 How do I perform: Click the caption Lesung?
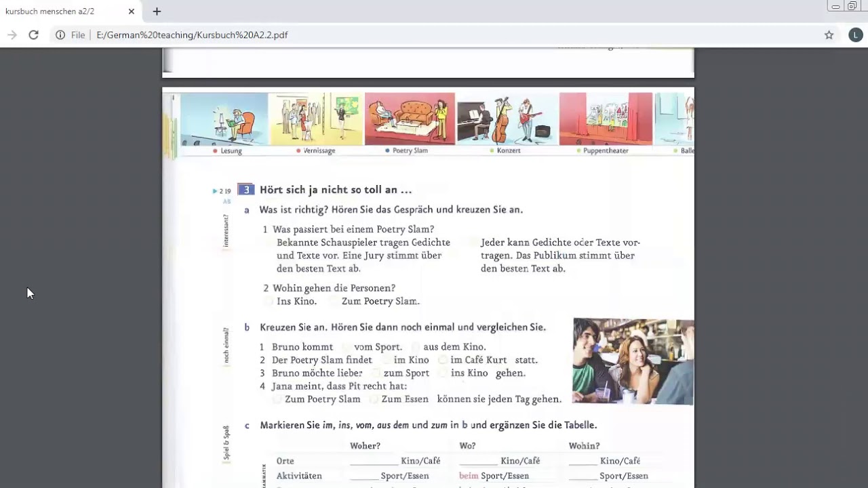coord(231,150)
